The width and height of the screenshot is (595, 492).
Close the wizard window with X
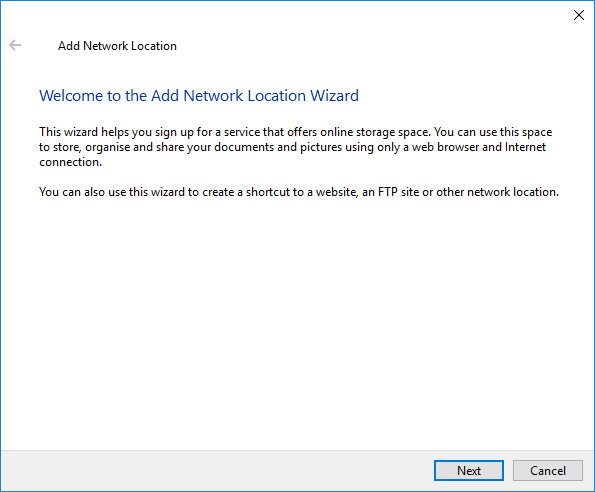click(579, 15)
